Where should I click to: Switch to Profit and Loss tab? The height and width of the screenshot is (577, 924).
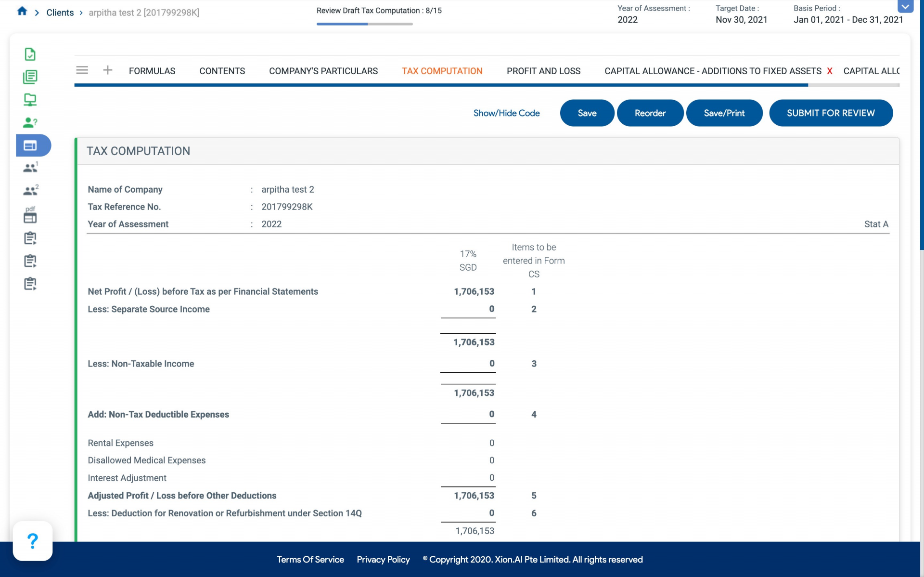pos(543,71)
